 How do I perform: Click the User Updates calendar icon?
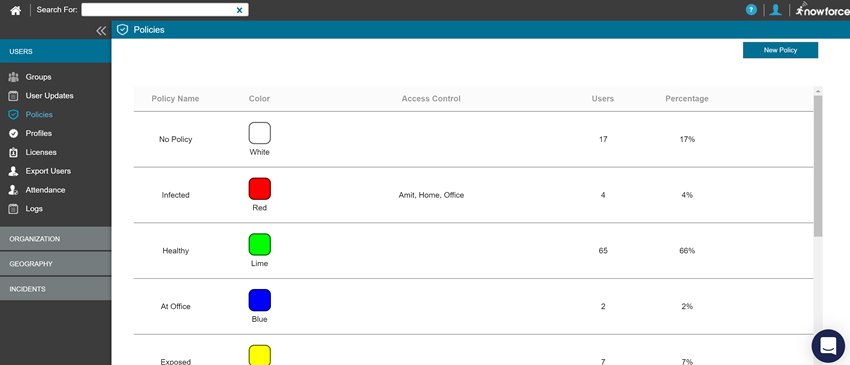pos(14,96)
